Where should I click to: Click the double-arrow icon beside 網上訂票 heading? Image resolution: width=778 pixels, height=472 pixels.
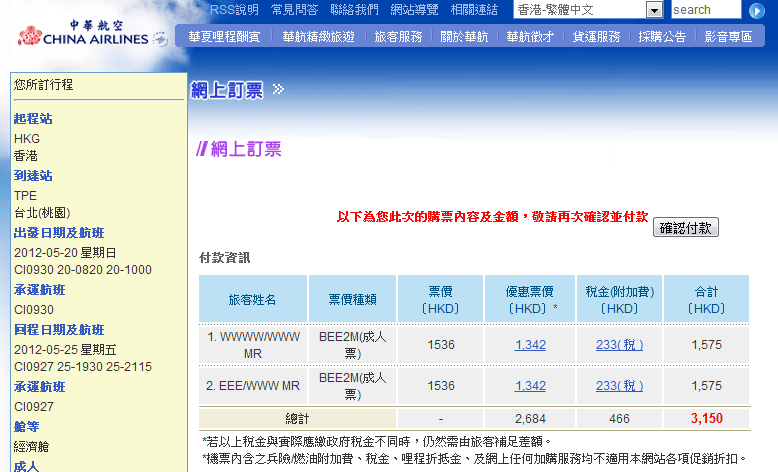278,90
